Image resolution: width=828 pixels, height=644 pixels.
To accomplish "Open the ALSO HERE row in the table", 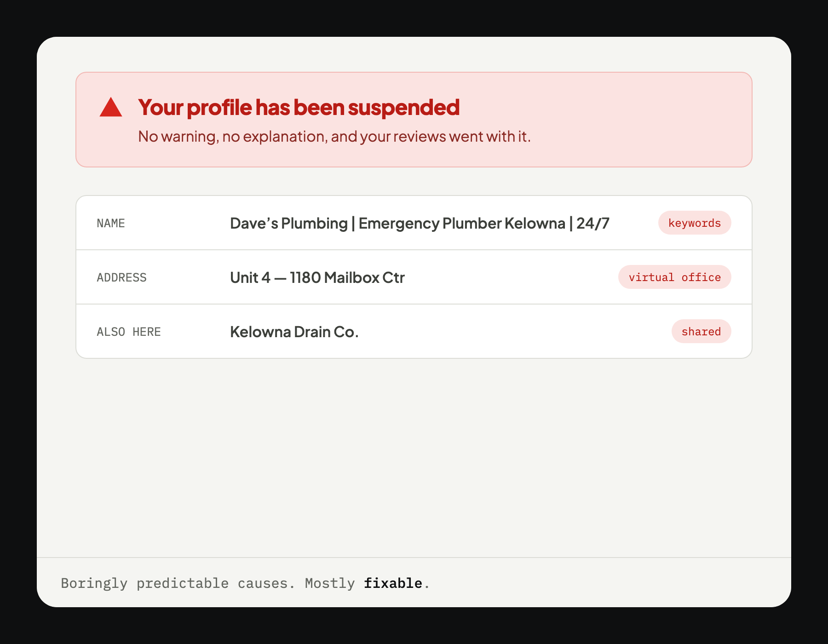I will [414, 332].
